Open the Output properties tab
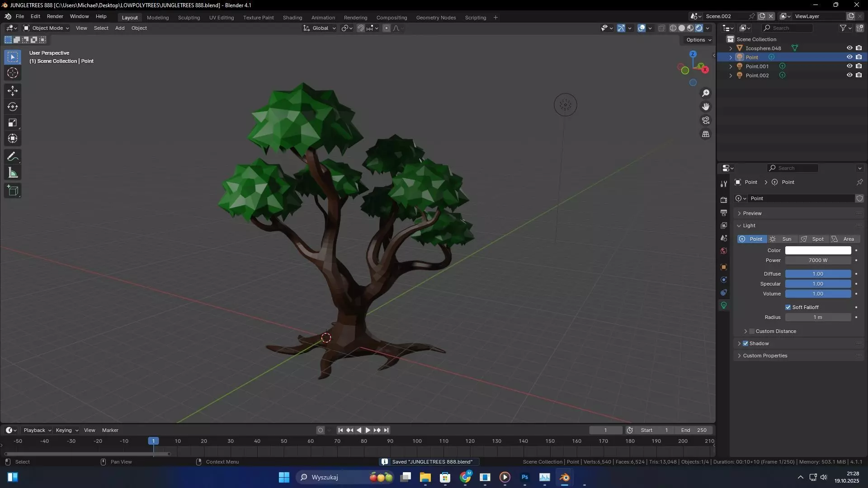 (724, 212)
